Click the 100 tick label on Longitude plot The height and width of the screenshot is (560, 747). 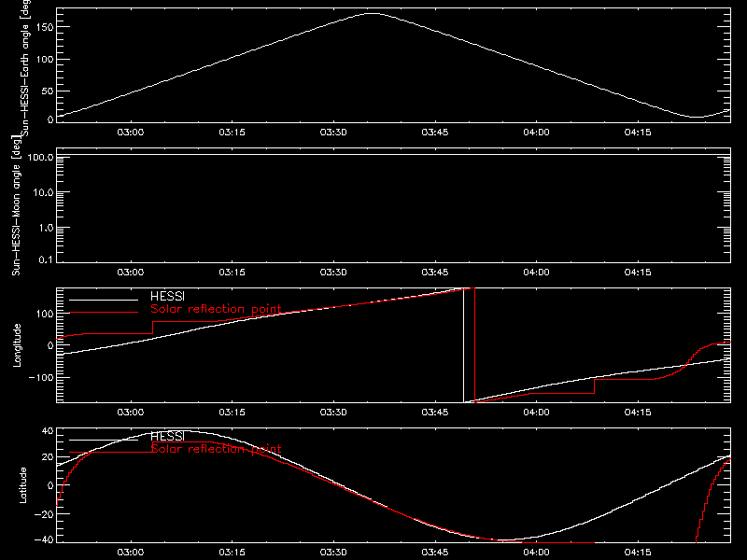45,314
